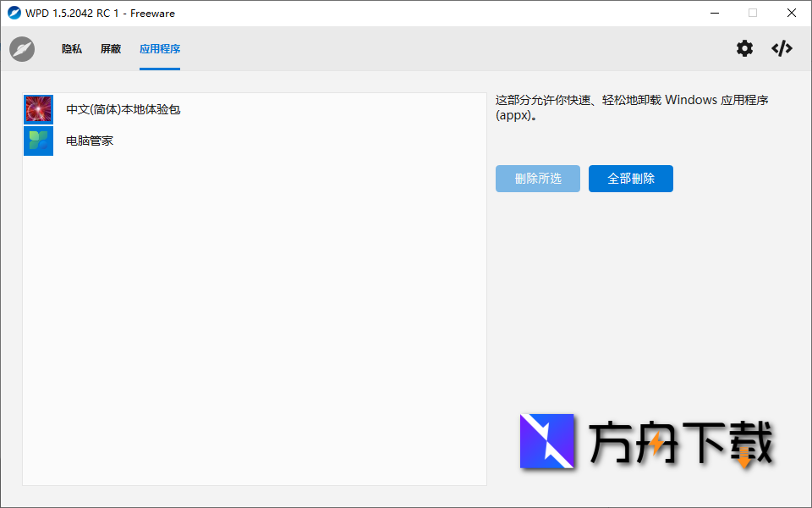The image size is (812, 508).
Task: Click the code </> icon in toolbar
Action: (x=781, y=48)
